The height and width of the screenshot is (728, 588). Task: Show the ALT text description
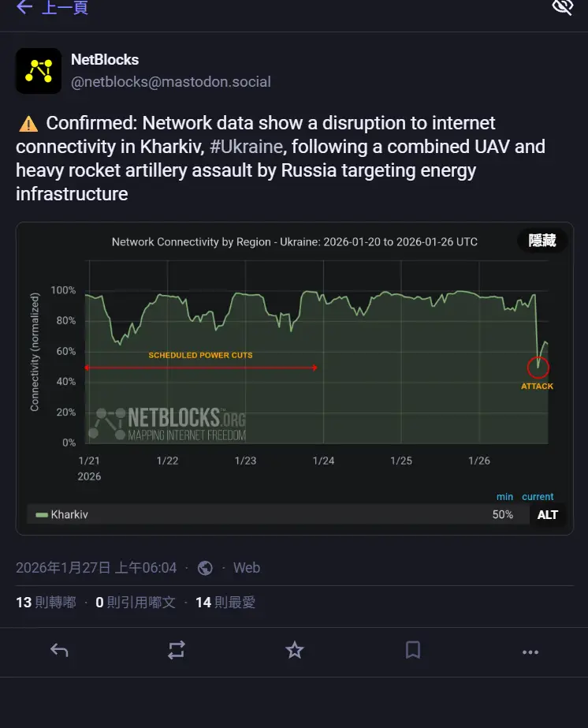coord(548,515)
